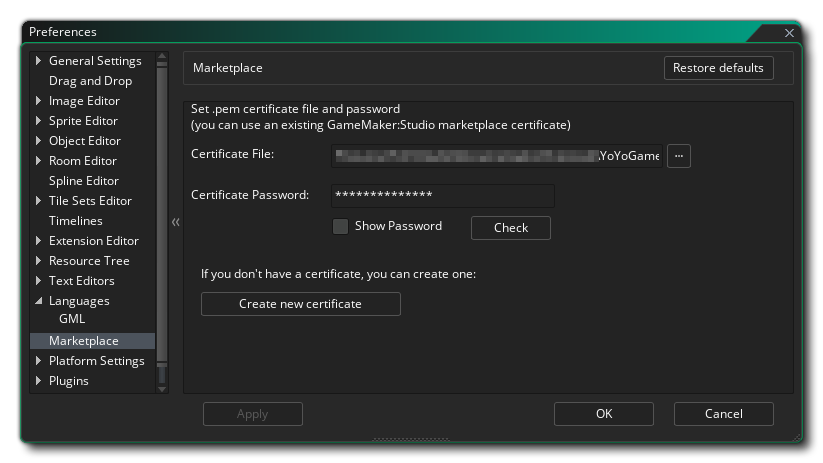Click the sidebar scrollbar down arrow
The height and width of the screenshot is (463, 823).
163,388
